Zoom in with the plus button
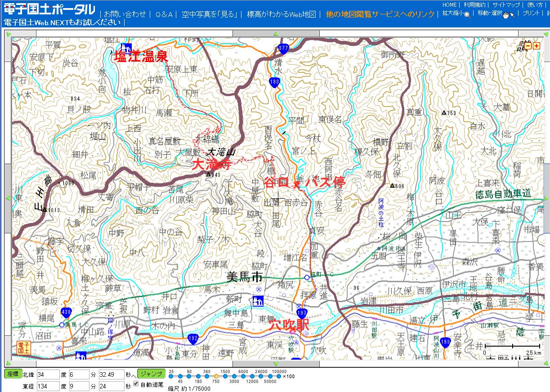 (536, 45)
